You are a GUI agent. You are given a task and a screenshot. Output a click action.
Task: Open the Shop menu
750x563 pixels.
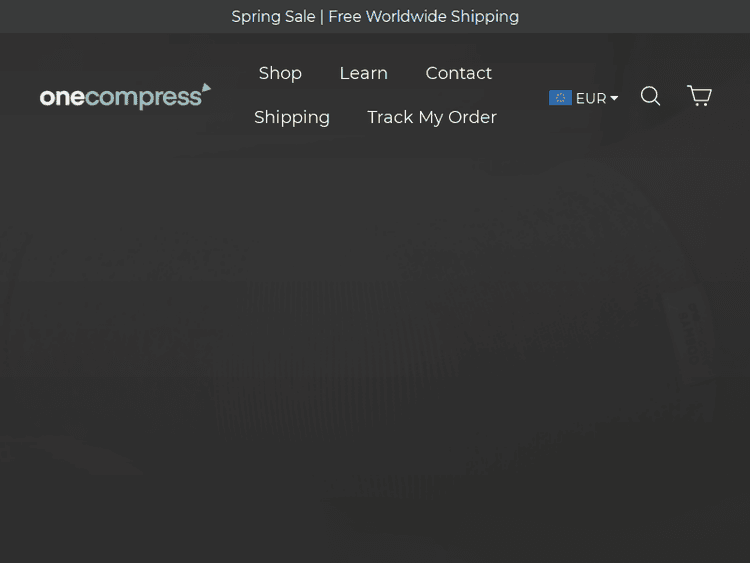280,73
